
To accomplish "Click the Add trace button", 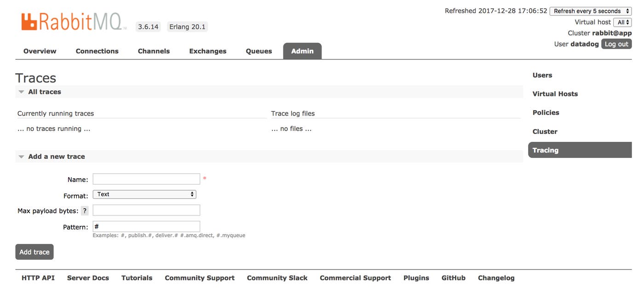I will [x=34, y=252].
